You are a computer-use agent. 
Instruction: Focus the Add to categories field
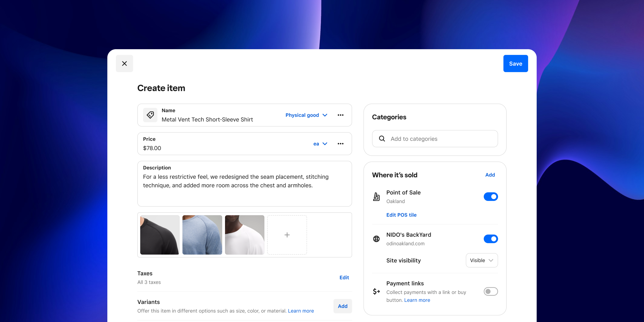pos(435,138)
